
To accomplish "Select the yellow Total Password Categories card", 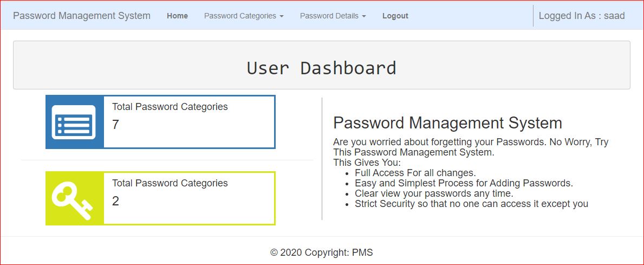I will point(160,198).
